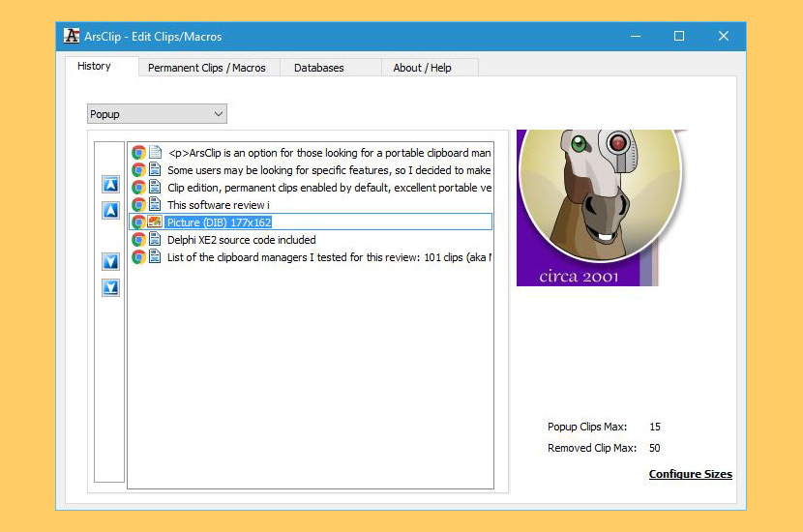Click Chrome icon beside the '<p>ArsClip' clip
The image size is (803, 532).
pos(138,153)
